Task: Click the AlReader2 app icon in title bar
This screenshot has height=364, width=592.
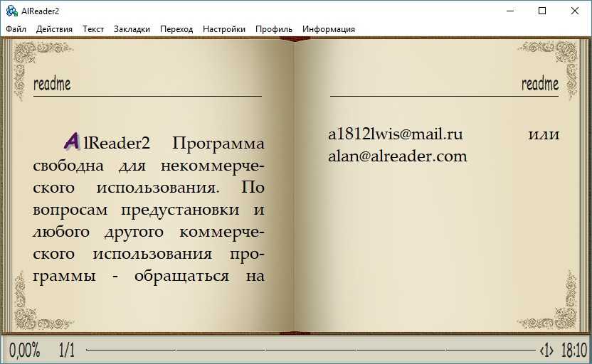Action: [11, 11]
